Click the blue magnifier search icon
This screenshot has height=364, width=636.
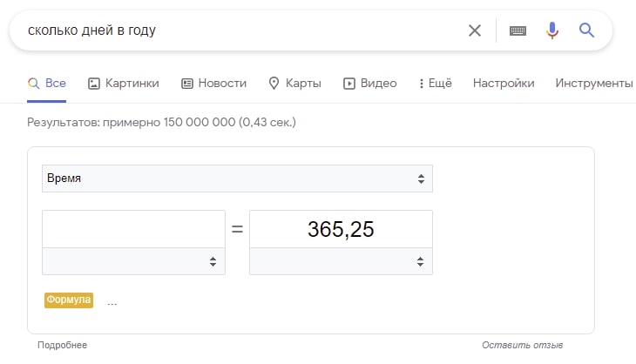tap(586, 30)
